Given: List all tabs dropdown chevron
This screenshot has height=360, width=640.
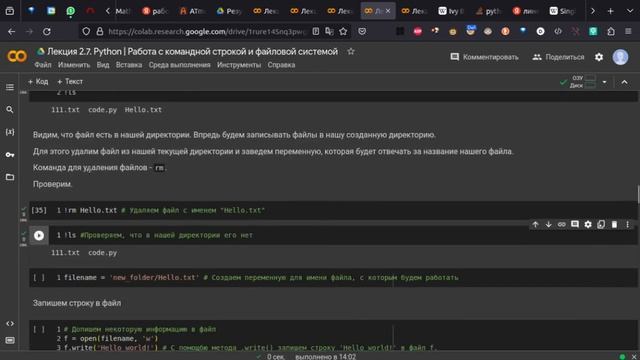Looking at the screenshot, I should coord(629,11).
